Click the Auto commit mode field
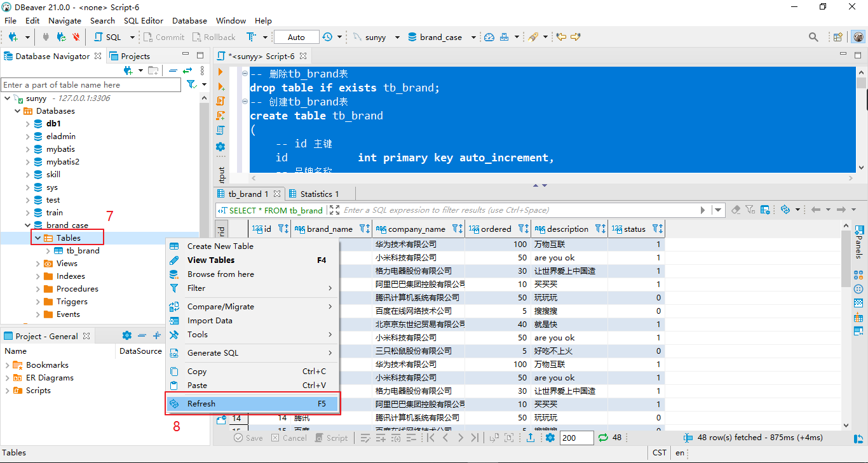 coord(296,37)
